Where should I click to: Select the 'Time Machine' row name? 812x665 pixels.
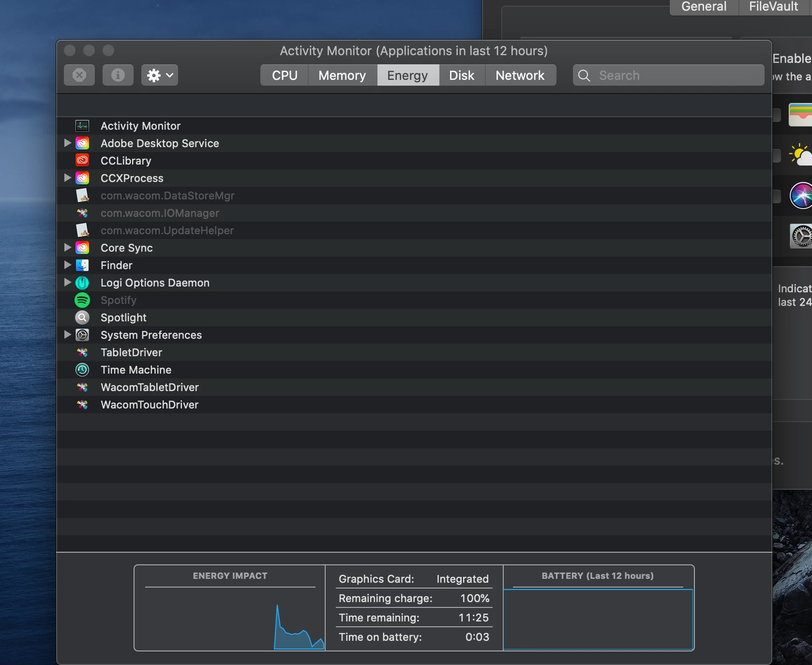[x=136, y=370]
